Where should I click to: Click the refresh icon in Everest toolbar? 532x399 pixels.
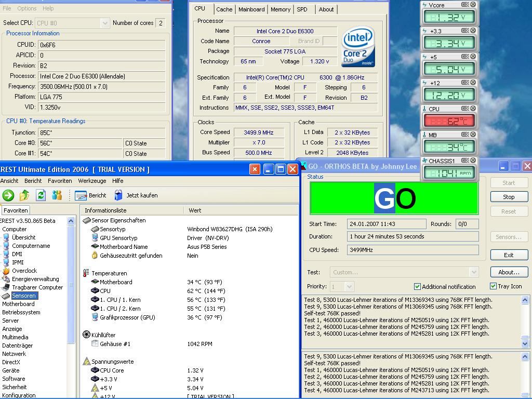pos(41,195)
